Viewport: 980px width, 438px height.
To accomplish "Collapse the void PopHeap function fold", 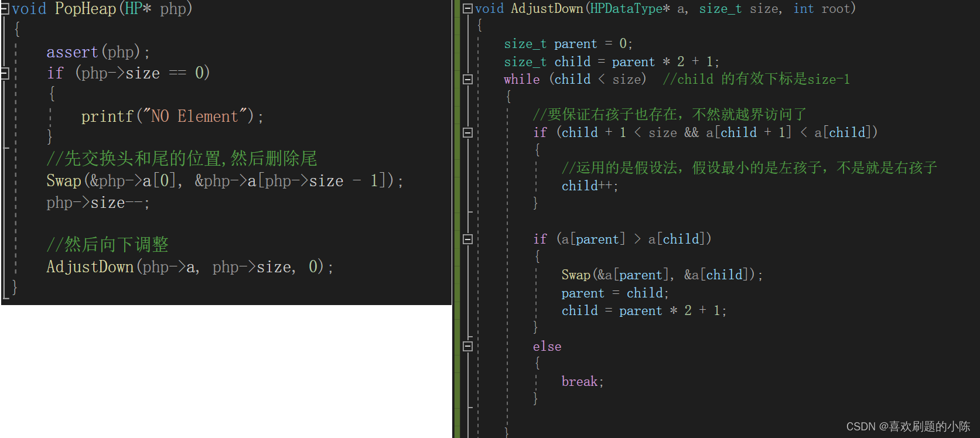I will pos(5,8).
